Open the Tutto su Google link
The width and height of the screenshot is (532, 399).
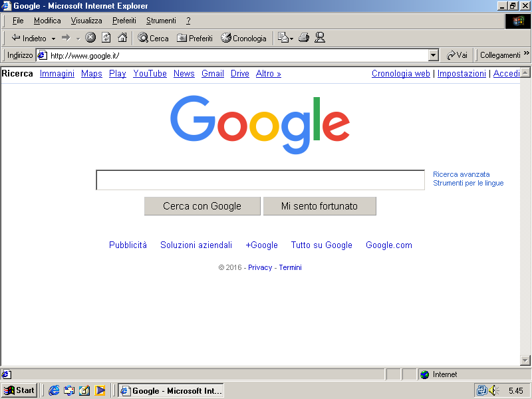point(322,245)
